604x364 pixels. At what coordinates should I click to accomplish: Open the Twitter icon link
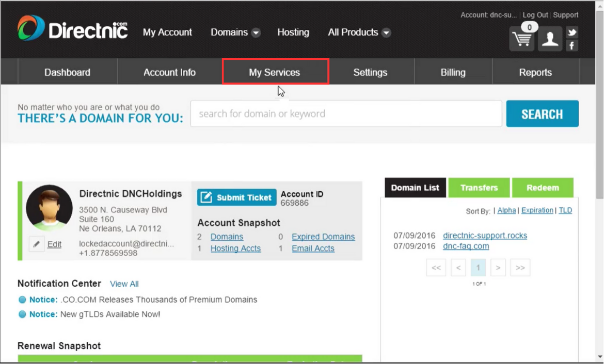click(x=572, y=32)
